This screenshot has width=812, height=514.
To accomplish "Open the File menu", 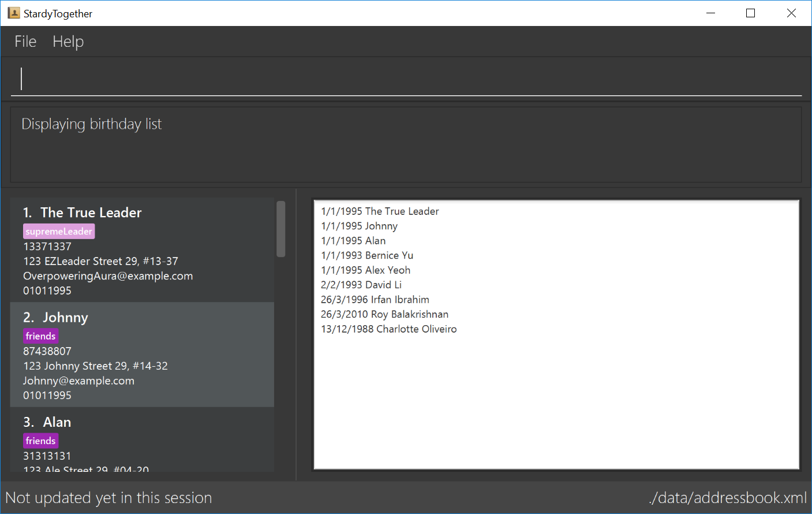I will [x=25, y=42].
